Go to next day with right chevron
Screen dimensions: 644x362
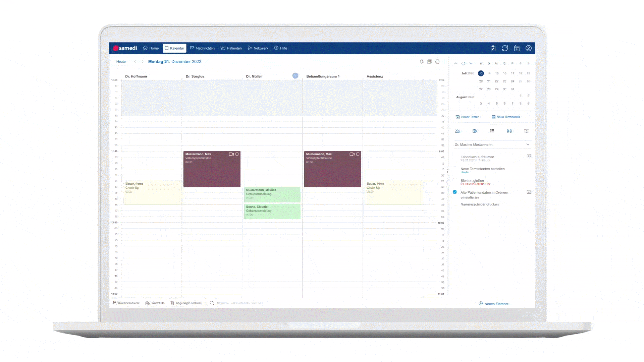coord(143,62)
